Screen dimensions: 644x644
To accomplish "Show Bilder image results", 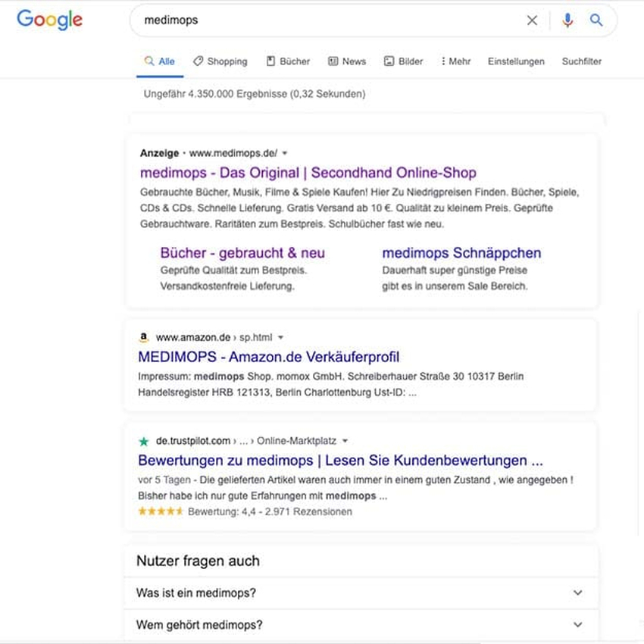I will tap(404, 61).
